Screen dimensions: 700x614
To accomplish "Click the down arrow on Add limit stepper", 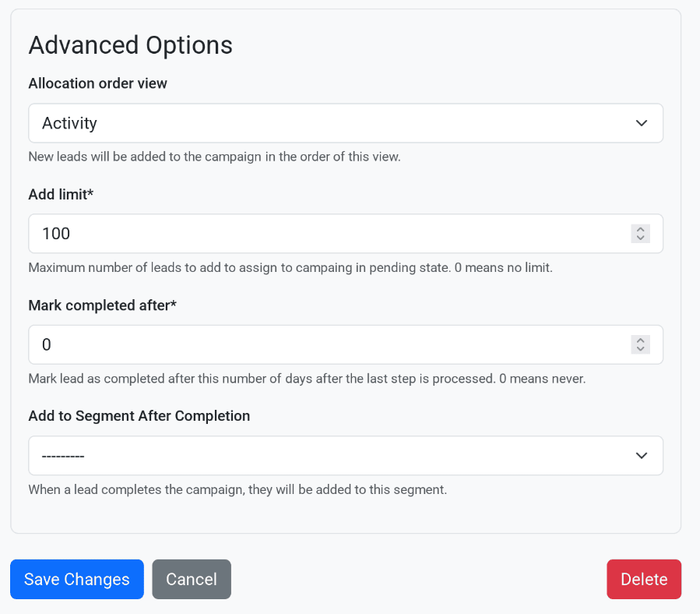I will click(639, 237).
